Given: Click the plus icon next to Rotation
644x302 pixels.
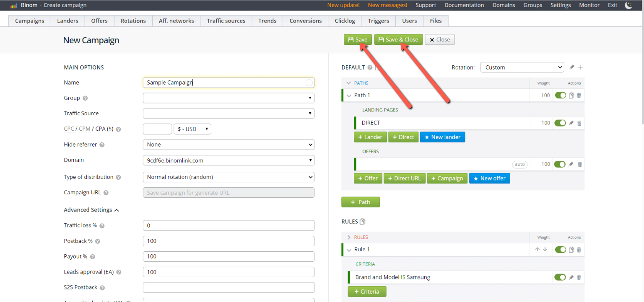Looking at the screenshot, I should click(x=581, y=67).
